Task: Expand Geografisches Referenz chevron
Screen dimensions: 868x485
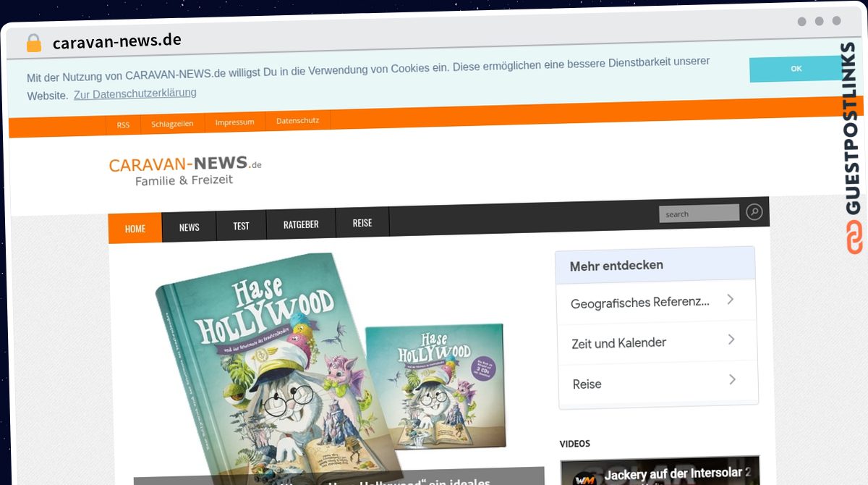Action: [x=731, y=299]
